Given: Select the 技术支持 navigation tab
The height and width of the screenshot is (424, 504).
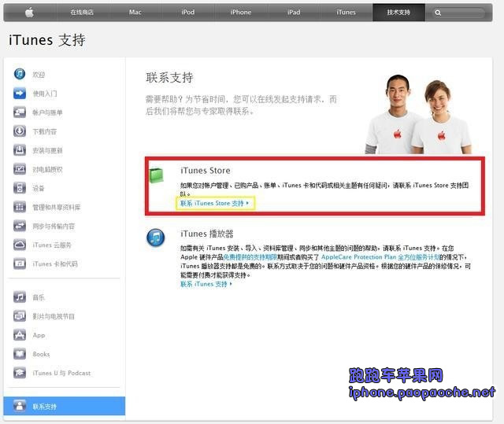Looking at the screenshot, I should click(x=398, y=13).
